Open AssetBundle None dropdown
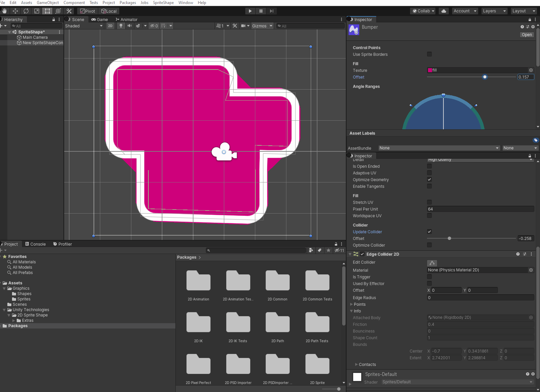 [439, 148]
